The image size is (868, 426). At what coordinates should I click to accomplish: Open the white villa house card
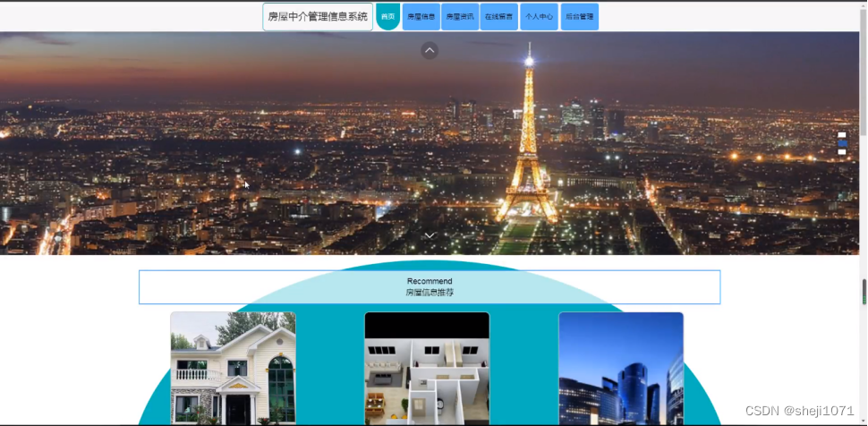[233, 369]
